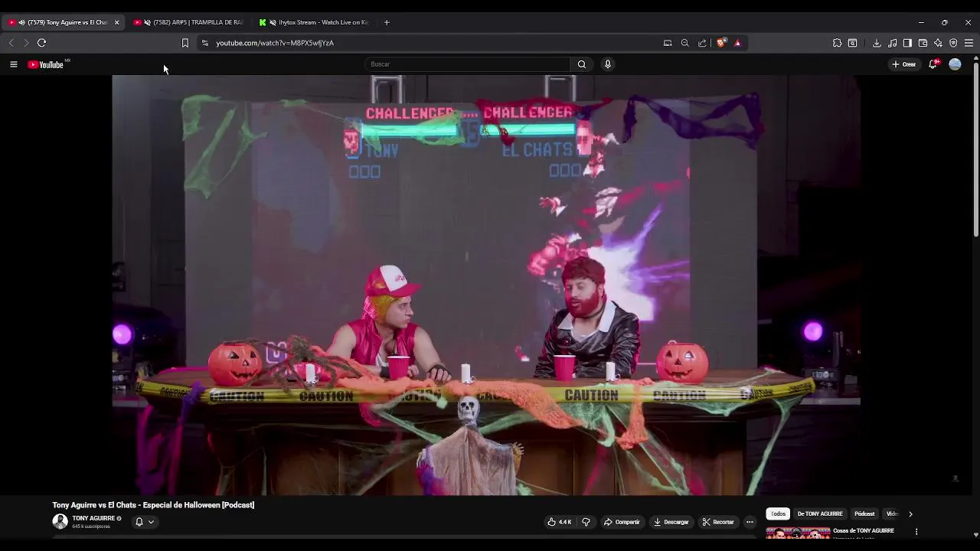Bookmark this page with the bookmark icon

click(x=185, y=43)
